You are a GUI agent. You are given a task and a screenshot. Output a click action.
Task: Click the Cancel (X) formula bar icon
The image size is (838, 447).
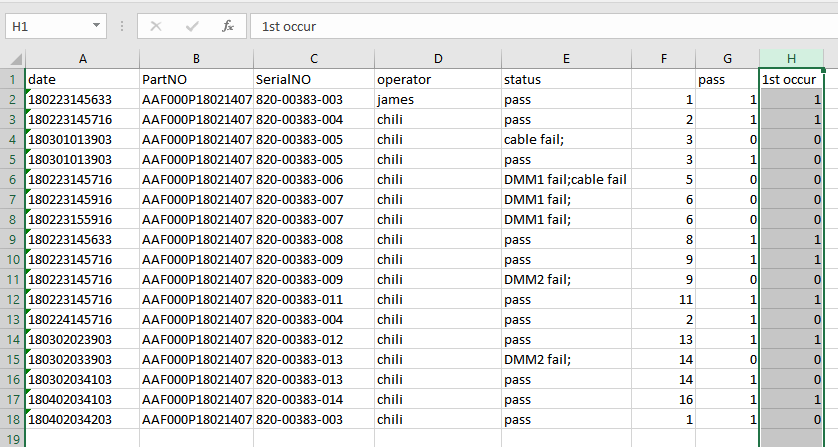tap(156, 26)
